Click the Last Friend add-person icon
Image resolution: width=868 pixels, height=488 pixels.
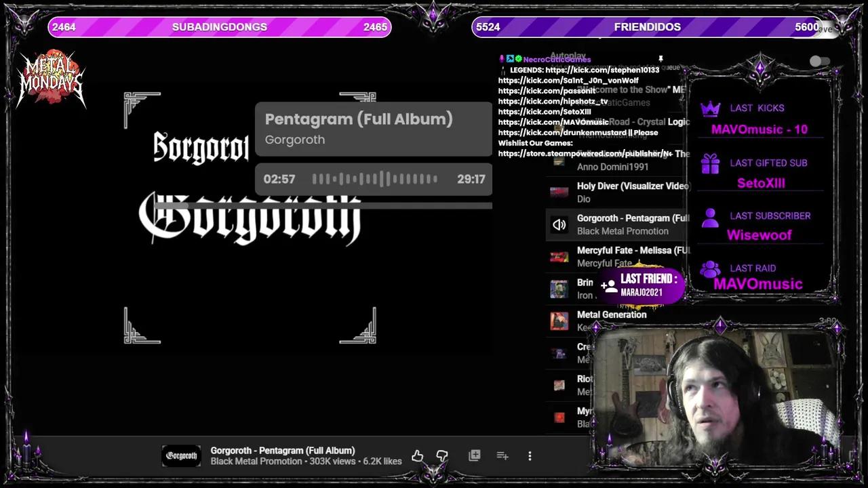609,287
